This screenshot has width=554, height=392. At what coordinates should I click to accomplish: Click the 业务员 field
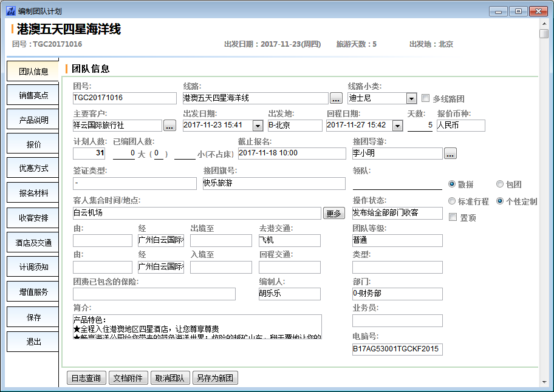397,321
